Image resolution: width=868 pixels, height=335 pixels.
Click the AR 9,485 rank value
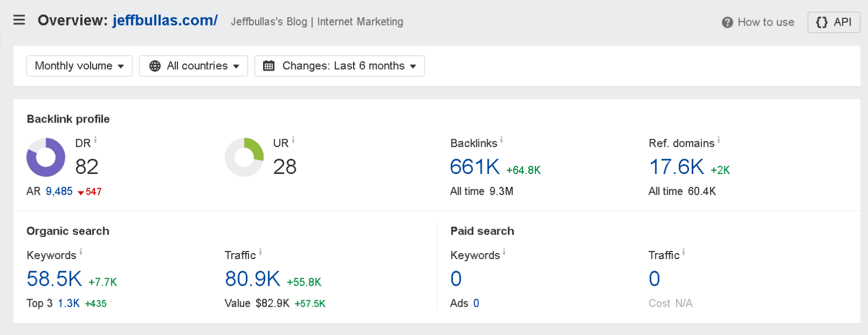(x=59, y=191)
